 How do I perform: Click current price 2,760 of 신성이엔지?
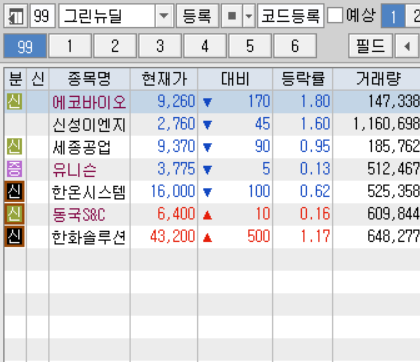coord(176,124)
